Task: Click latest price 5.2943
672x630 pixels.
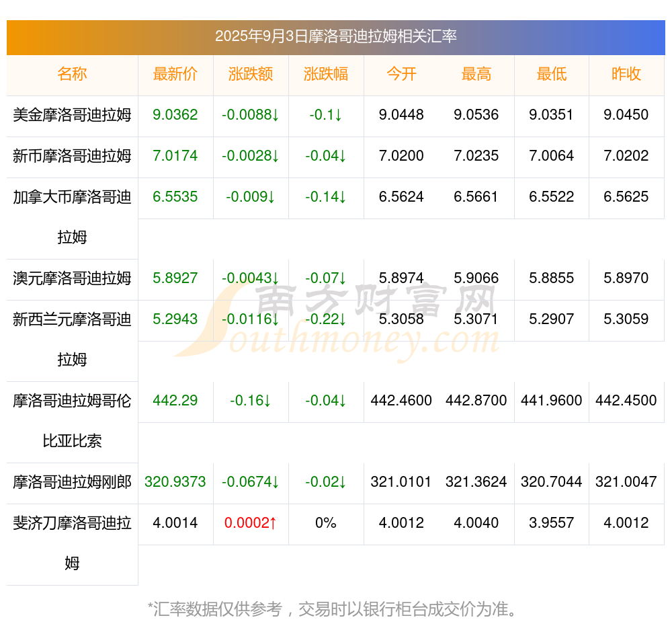Action: point(175,319)
